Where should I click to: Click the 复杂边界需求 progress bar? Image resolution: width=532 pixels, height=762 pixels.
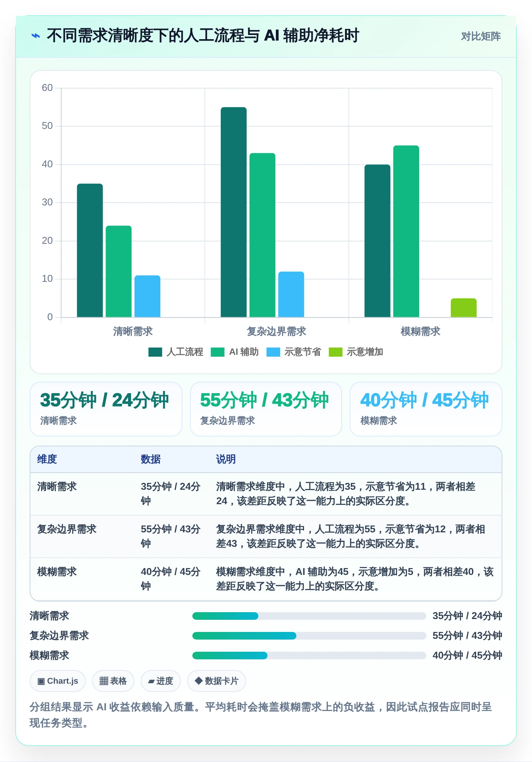click(x=309, y=636)
